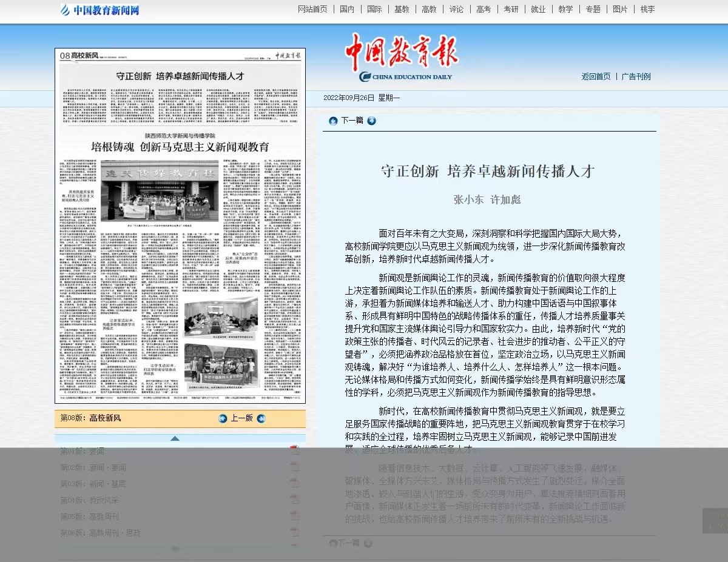The image size is (728, 562).
Task: Go to 考研 in the top navigation
Action: (x=511, y=9)
